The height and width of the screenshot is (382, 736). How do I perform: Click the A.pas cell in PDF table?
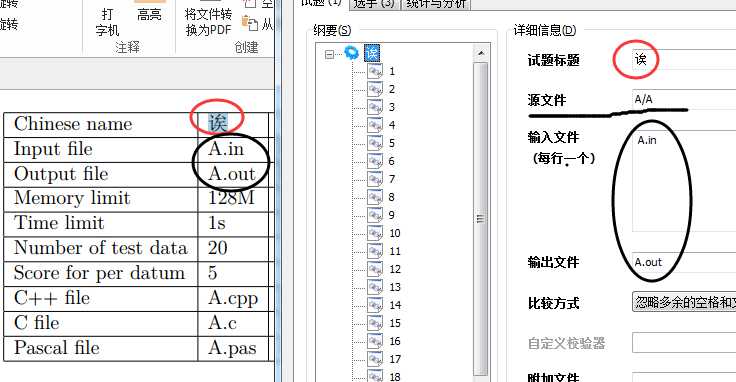point(232,348)
